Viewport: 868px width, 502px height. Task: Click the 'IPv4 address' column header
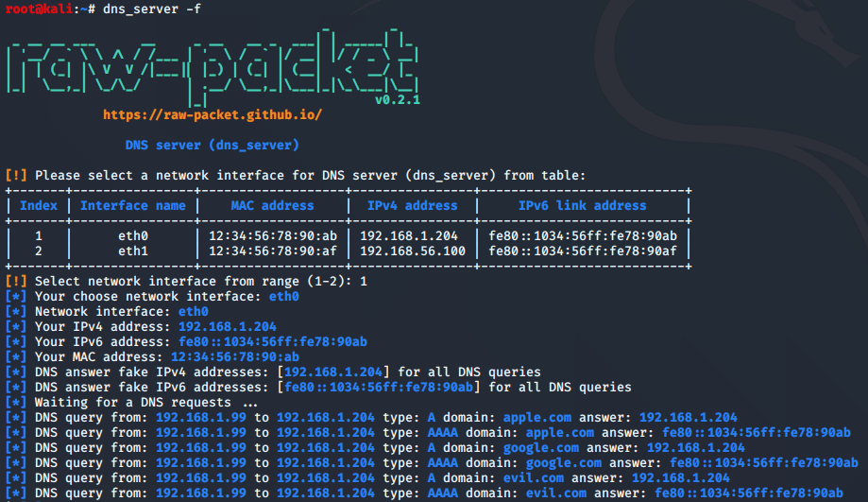[413, 205]
